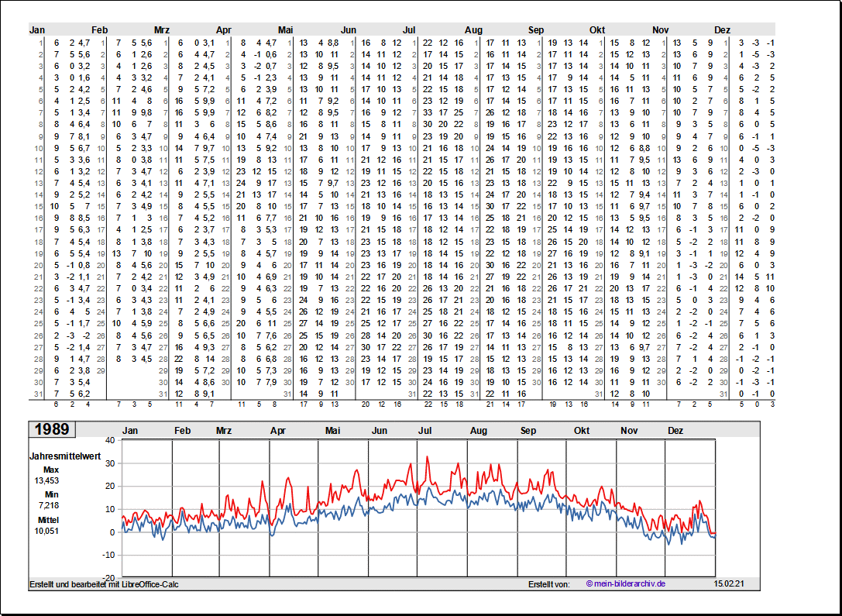The height and width of the screenshot is (616, 842).
Task: Click the Erstellt von: label
Action: click(x=548, y=583)
